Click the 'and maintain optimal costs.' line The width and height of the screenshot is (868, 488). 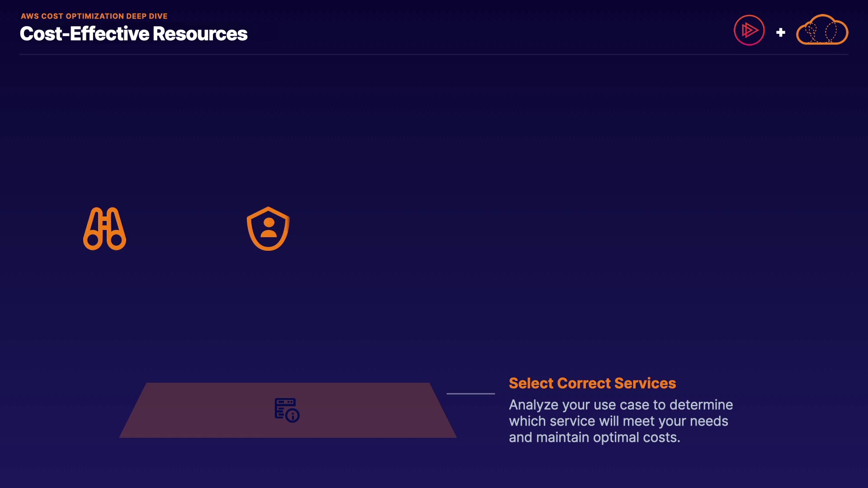(594, 437)
